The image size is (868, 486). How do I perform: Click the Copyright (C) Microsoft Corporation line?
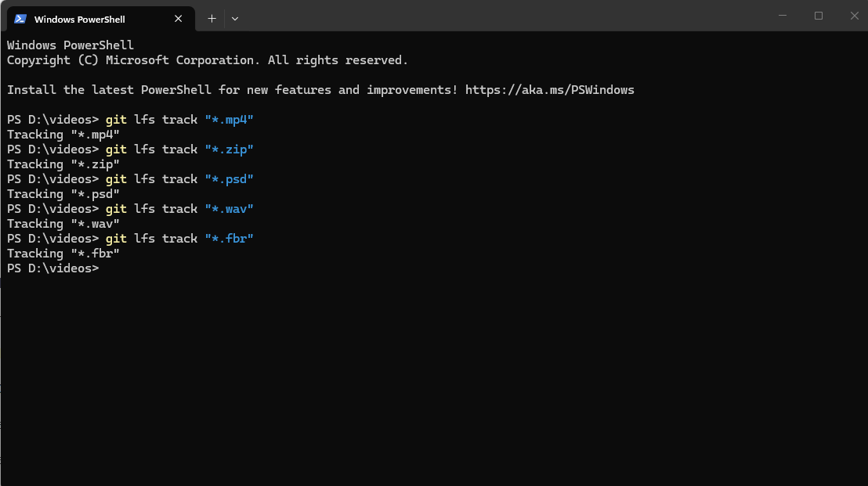tap(208, 60)
